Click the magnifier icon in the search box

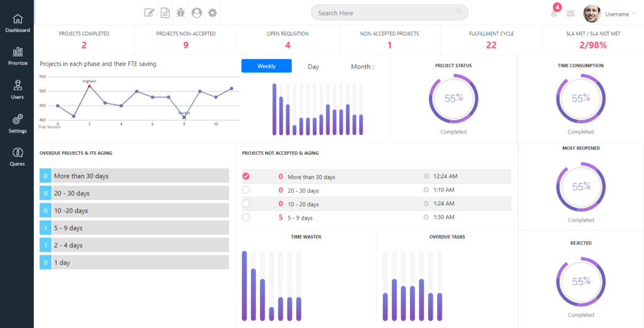pos(460,12)
